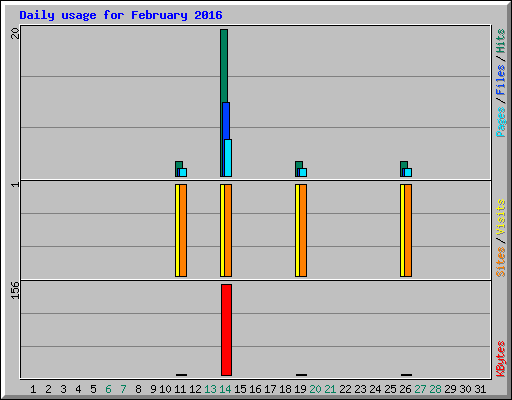
Task: Click the orange Sites bar for day 19
Action: click(303, 230)
